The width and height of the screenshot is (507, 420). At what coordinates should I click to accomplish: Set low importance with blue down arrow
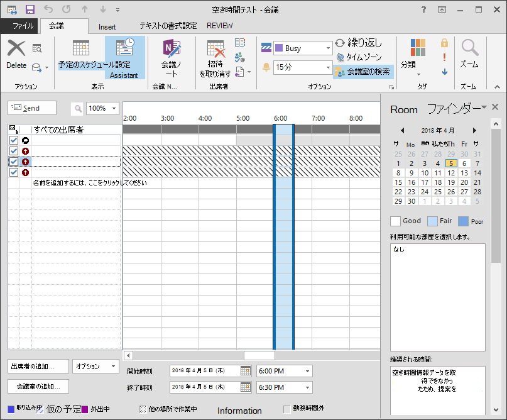click(x=445, y=72)
